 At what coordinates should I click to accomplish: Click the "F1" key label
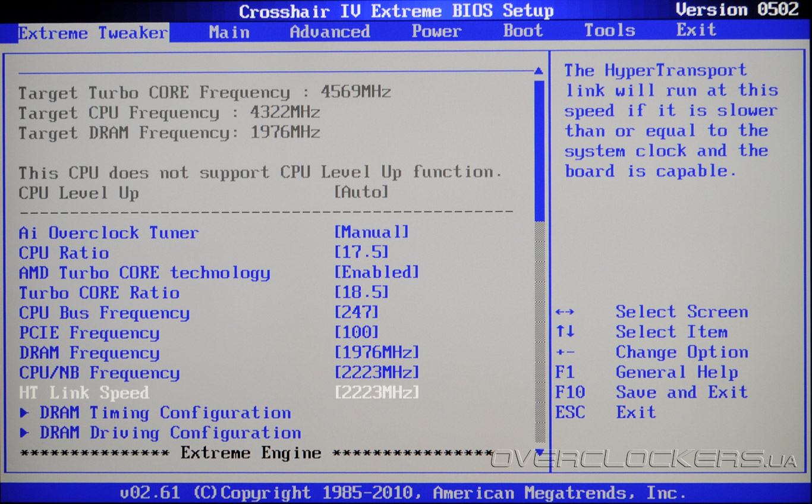coord(565,373)
